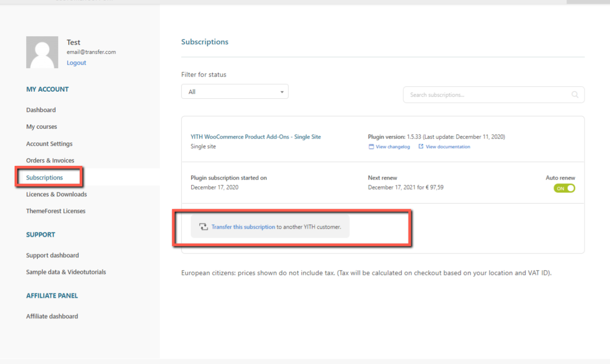
Task: Click the transfer arrows icon
Action: pos(203,227)
